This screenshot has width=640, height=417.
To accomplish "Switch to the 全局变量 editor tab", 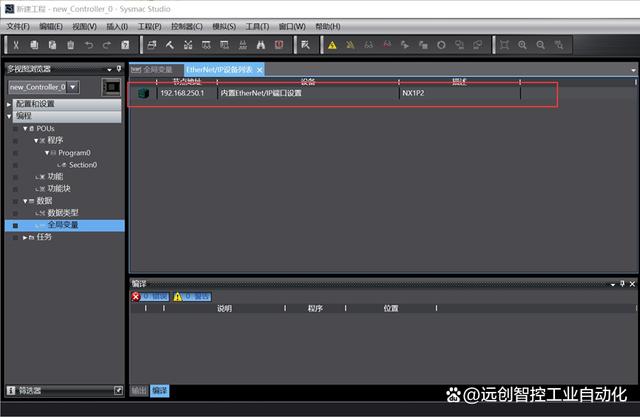I will (157, 70).
